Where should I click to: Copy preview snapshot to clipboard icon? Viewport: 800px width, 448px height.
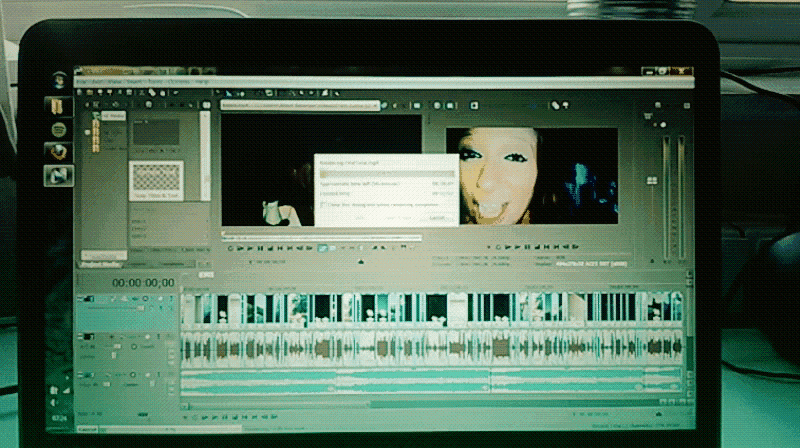556,105
